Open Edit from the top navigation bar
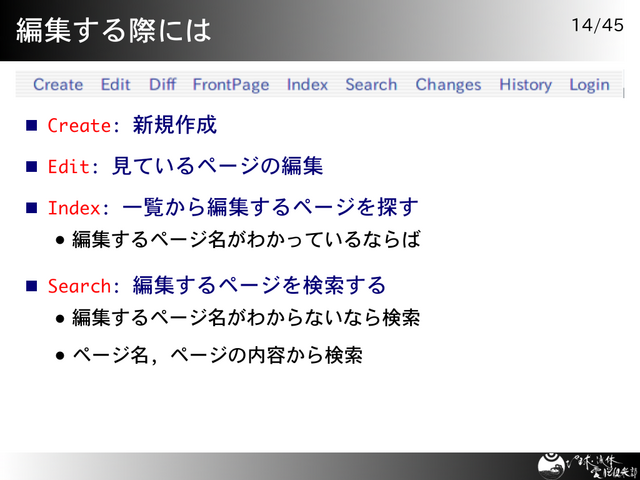 coord(115,85)
